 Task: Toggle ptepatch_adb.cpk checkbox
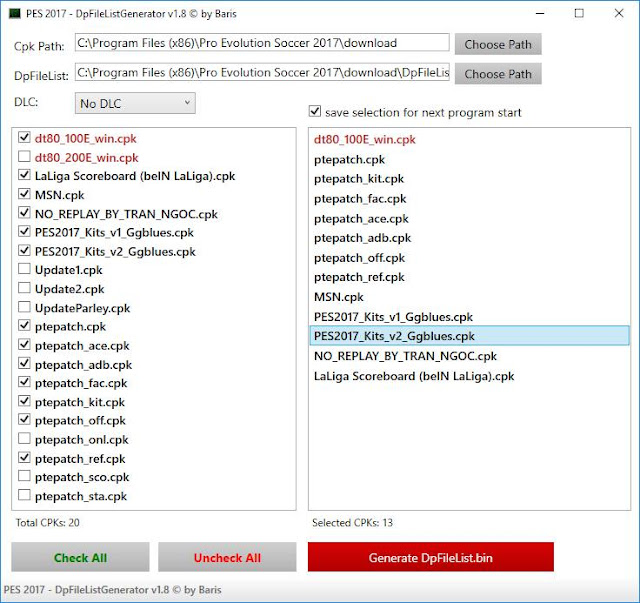click(x=24, y=363)
